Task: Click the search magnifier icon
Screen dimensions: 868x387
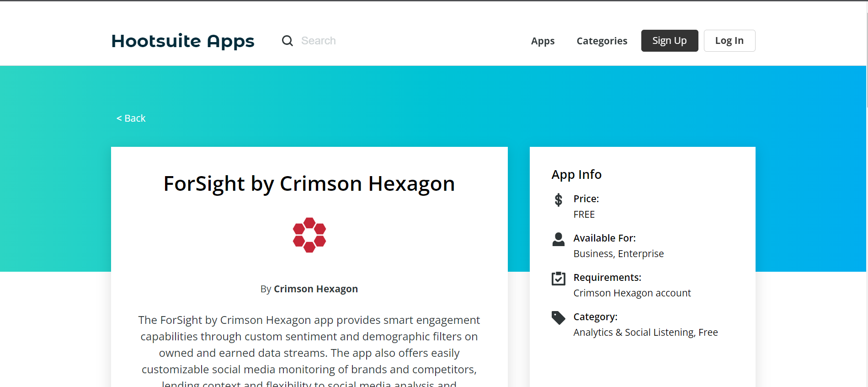Action: [x=287, y=41]
